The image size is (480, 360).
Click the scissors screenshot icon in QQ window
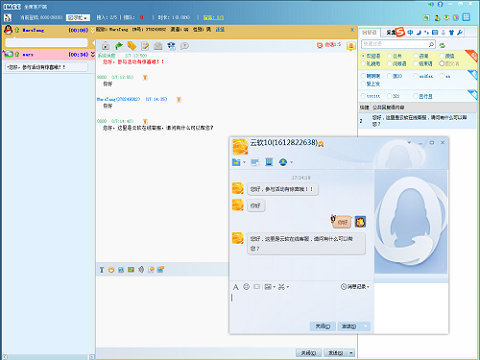(281, 287)
